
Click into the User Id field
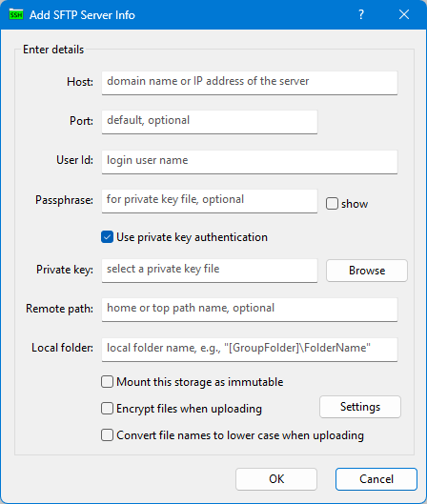[x=250, y=162]
